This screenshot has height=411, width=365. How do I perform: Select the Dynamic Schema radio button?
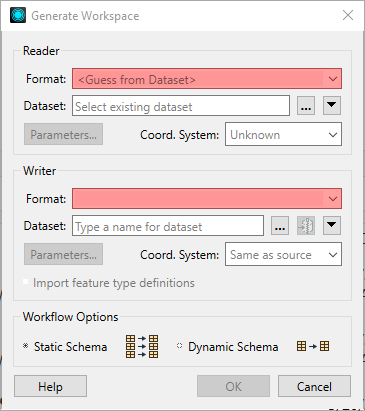pyautogui.click(x=179, y=346)
